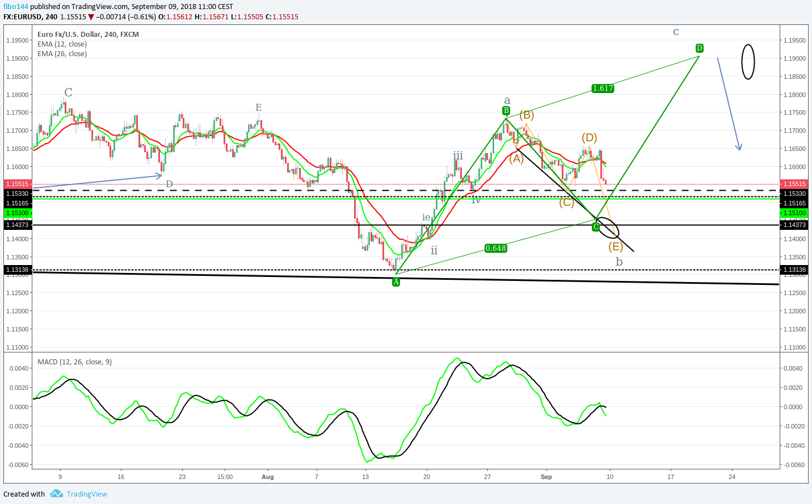Click the gray 'iv' subwave label
This screenshot has width=812, height=504.
[x=476, y=200]
